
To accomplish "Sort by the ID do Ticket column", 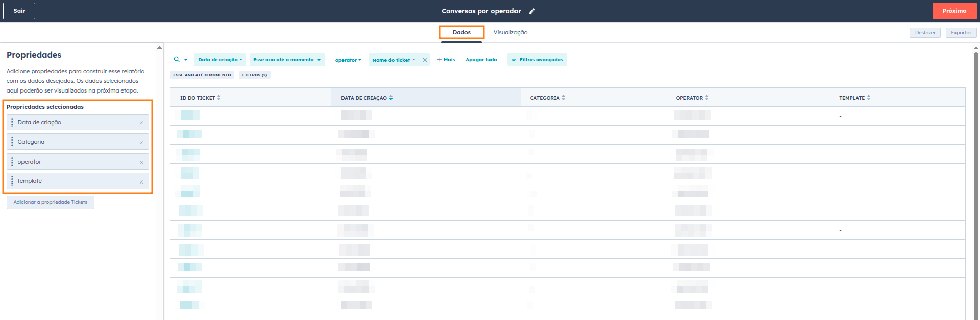I will [x=219, y=98].
